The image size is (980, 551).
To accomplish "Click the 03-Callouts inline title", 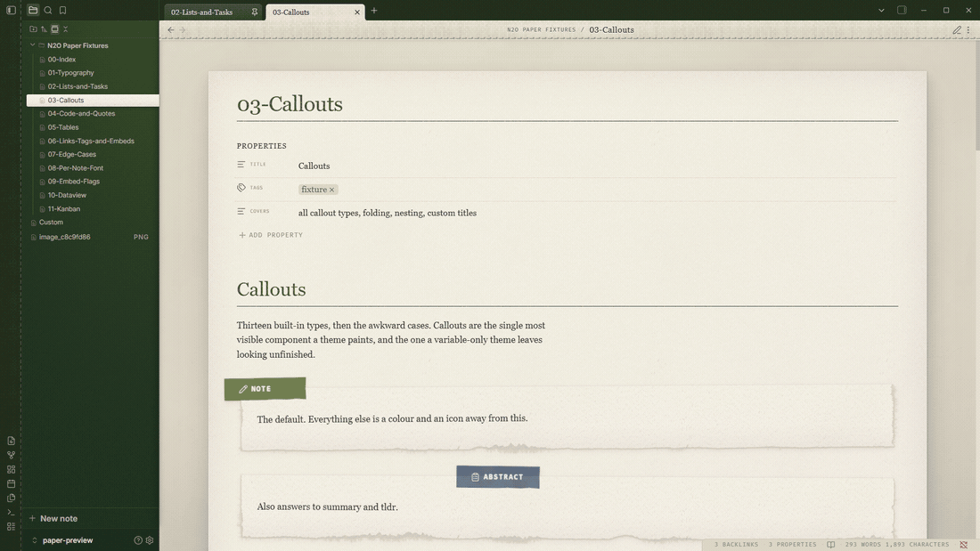I will pyautogui.click(x=290, y=104).
